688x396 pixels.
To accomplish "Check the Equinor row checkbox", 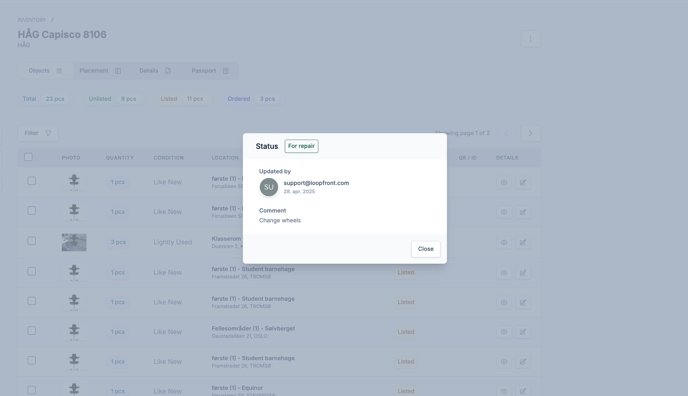I will point(32,390).
